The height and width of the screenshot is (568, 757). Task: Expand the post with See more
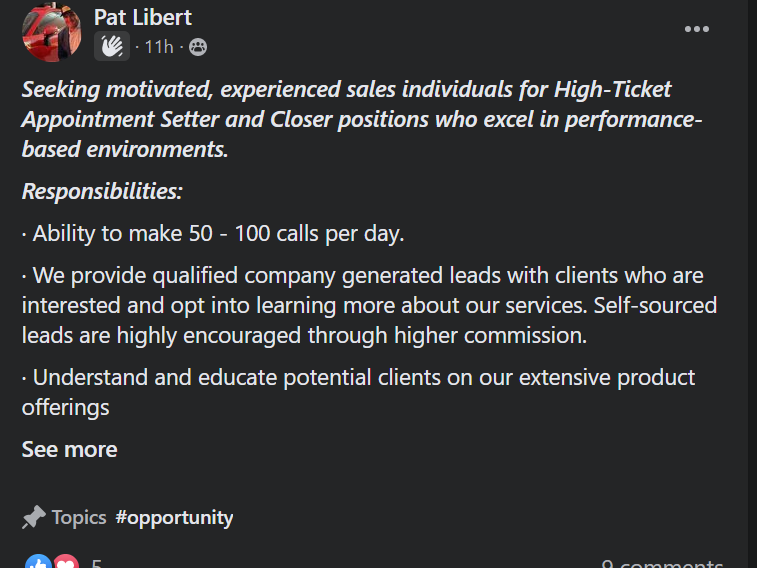69,449
